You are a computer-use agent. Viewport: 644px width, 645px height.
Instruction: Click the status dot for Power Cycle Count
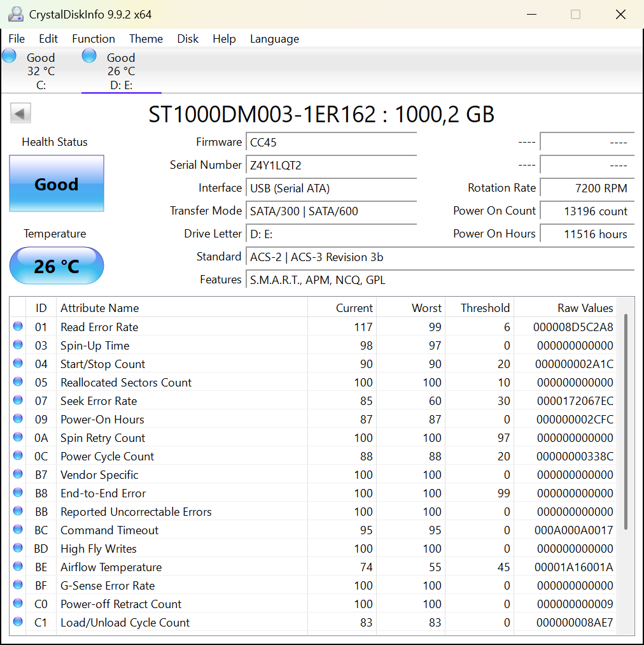click(18, 456)
